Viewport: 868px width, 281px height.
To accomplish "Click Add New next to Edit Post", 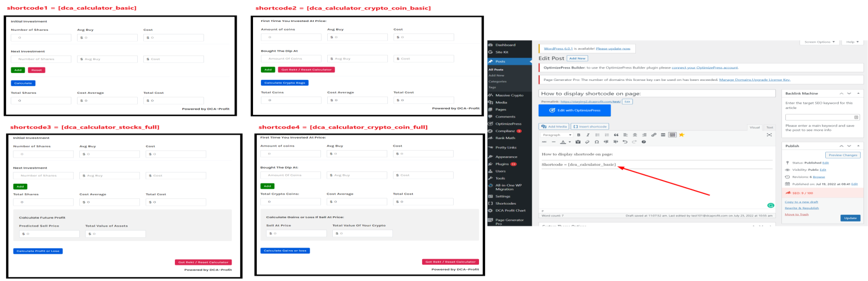I will [x=577, y=58].
